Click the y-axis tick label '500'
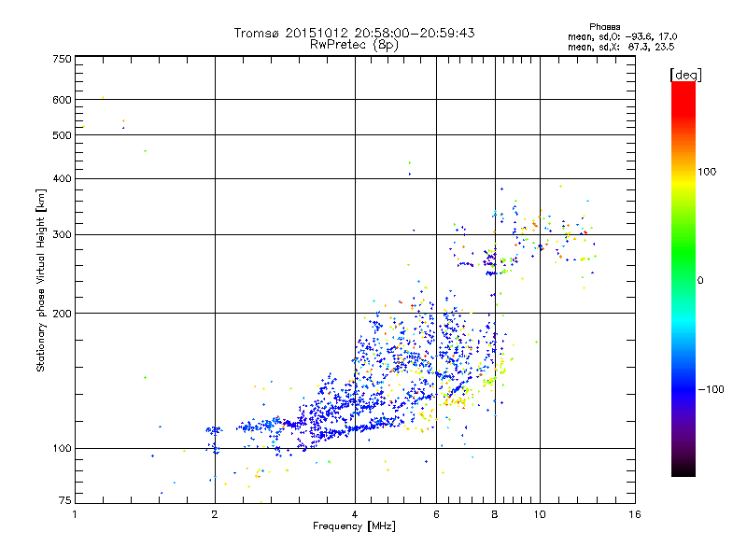The width and height of the screenshot is (747, 560). coord(62,135)
